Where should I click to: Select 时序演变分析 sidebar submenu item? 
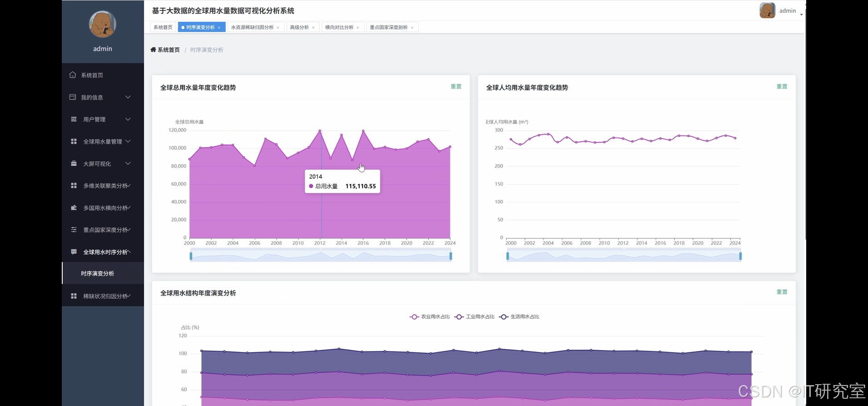click(x=103, y=273)
